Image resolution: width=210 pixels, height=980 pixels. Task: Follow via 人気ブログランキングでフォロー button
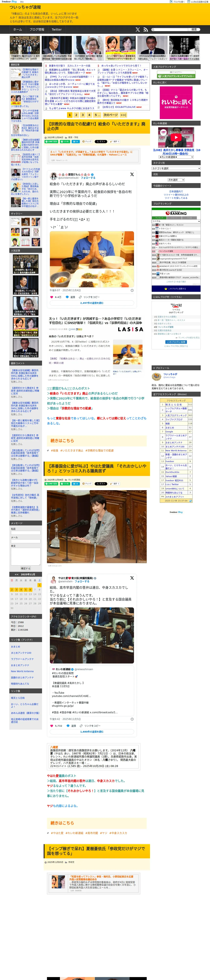pyautogui.click(x=176, y=76)
